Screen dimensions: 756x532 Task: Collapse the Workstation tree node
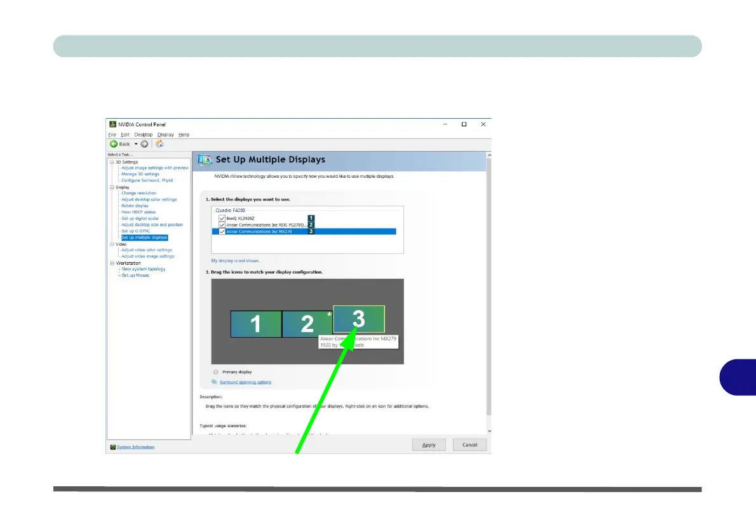[112, 263]
